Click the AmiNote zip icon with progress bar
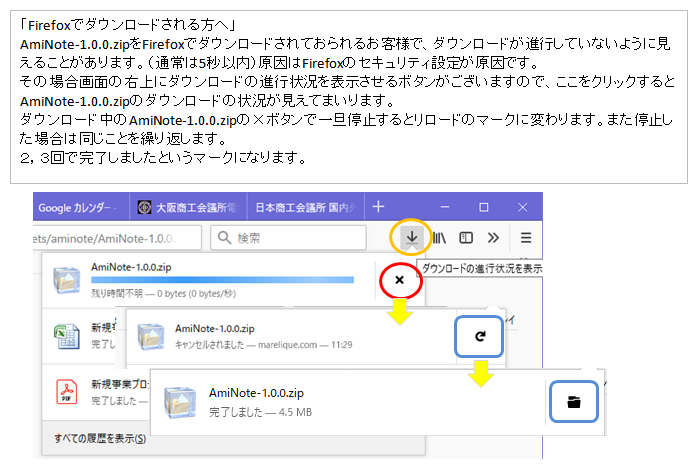Image resolution: width=699 pixels, height=468 pixels. (66, 280)
